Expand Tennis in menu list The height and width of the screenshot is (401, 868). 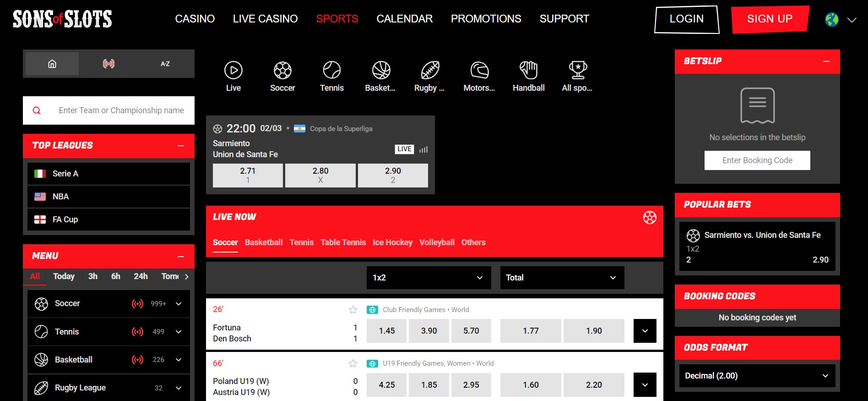[x=179, y=332]
